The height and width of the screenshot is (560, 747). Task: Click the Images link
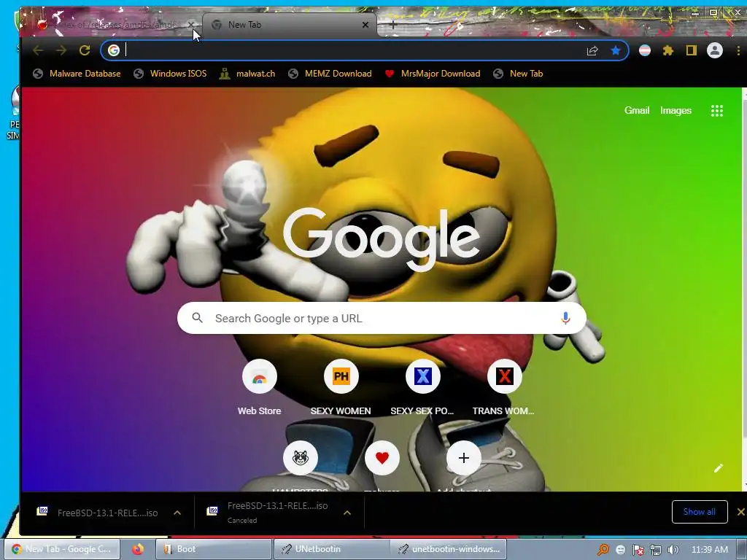click(676, 111)
